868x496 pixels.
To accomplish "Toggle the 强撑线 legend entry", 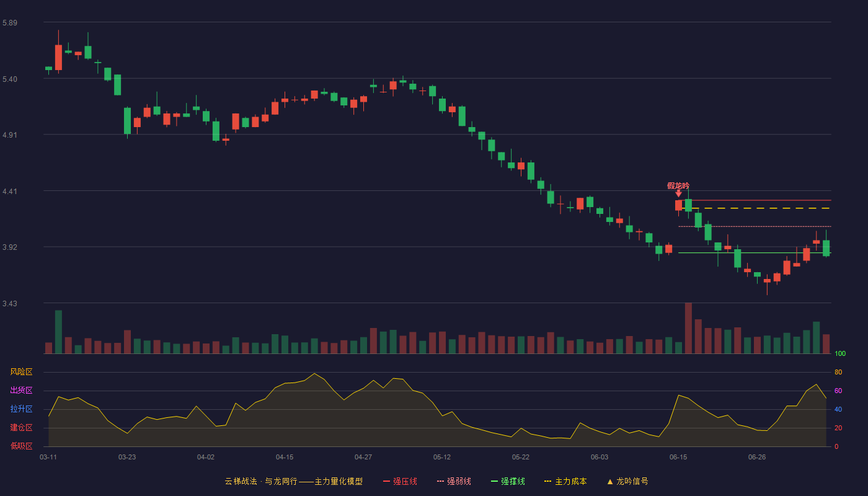I will click(x=508, y=481).
